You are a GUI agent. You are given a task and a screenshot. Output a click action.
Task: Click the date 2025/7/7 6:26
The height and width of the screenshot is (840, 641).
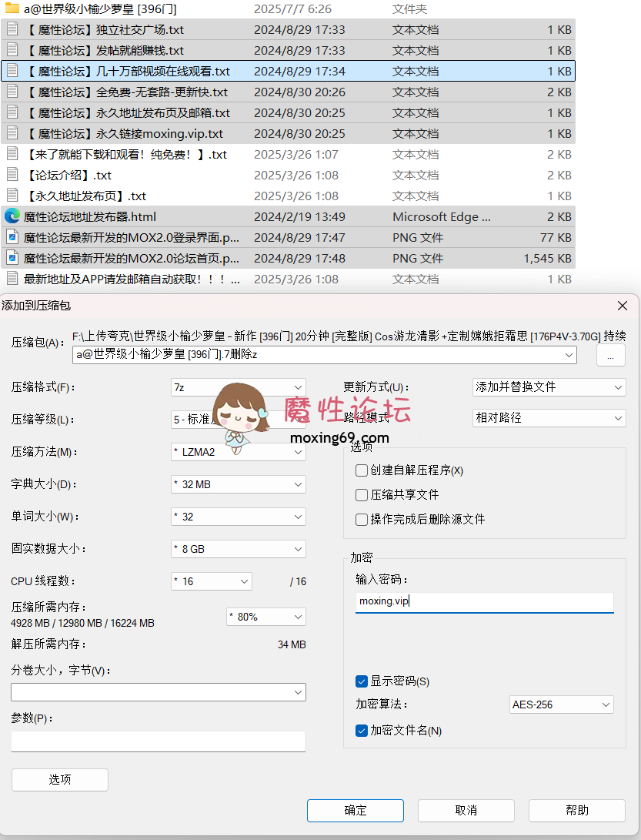pos(292,9)
